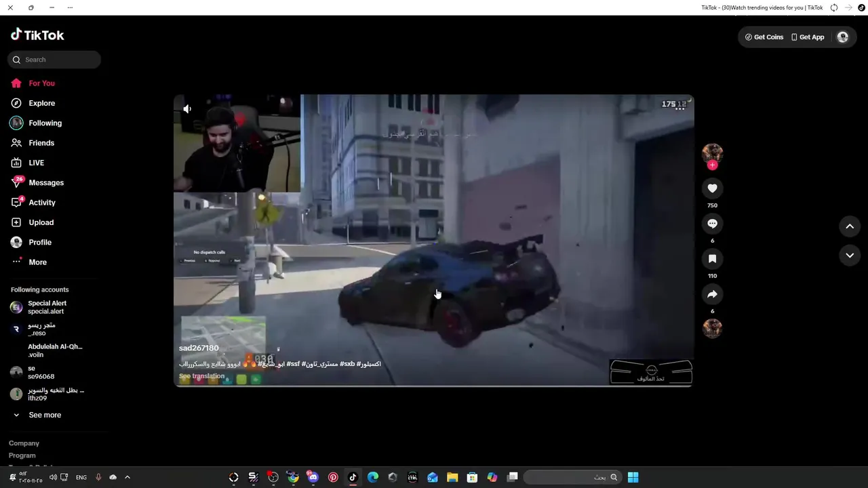
Task: Click the forward arrow in the title bar
Action: point(848,7)
